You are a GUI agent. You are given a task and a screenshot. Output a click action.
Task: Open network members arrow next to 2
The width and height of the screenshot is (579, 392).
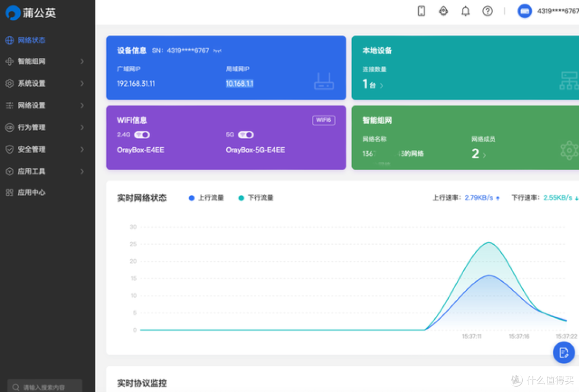pos(484,155)
